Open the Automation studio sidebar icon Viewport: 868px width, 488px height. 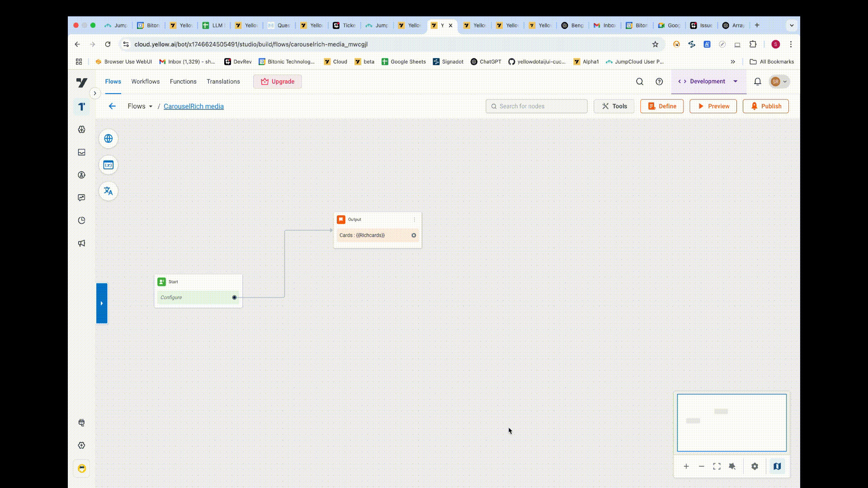[82, 107]
